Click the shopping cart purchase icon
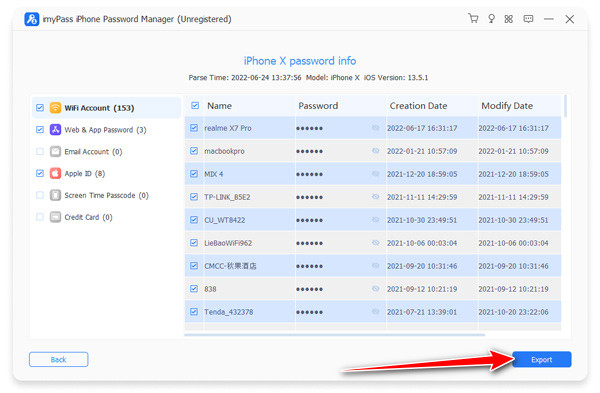Image resolution: width=600 pixels, height=393 pixels. [x=473, y=18]
